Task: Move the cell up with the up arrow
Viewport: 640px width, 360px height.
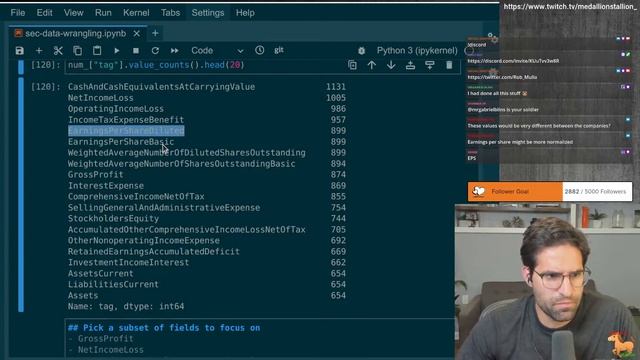Action: [x=371, y=65]
